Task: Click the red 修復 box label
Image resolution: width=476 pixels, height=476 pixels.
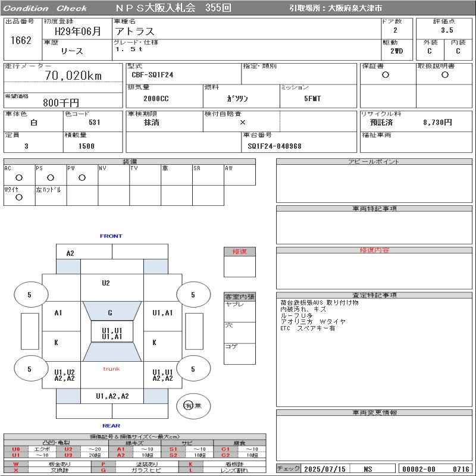Action: (239, 252)
